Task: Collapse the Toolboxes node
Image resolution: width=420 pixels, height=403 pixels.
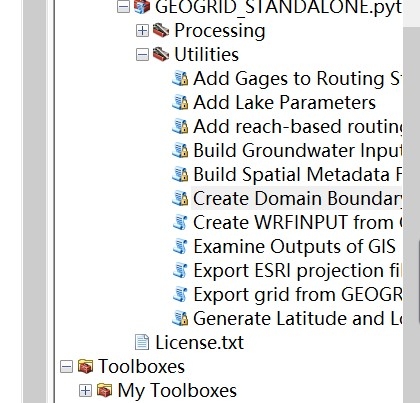Action: click(66, 367)
